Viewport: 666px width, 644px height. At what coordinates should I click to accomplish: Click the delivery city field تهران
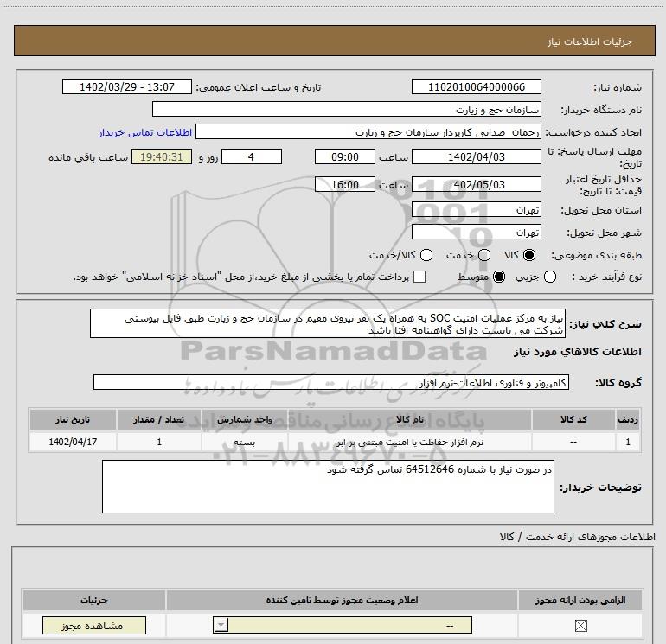coord(476,233)
